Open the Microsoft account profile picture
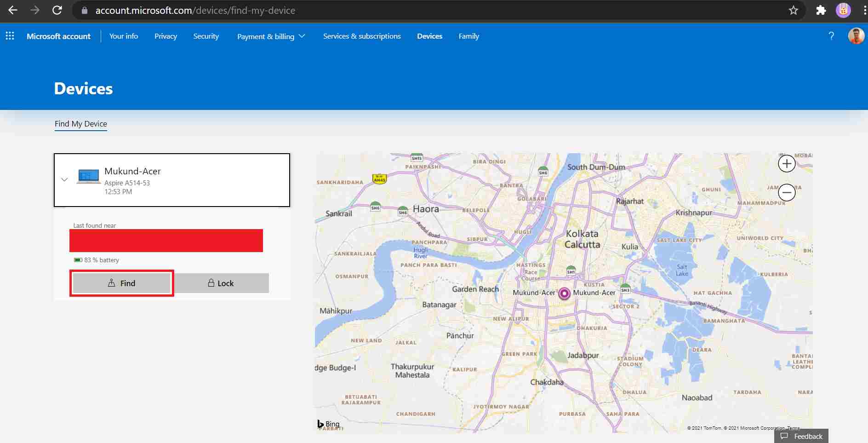Viewport: 868px width, 443px height. [856, 36]
